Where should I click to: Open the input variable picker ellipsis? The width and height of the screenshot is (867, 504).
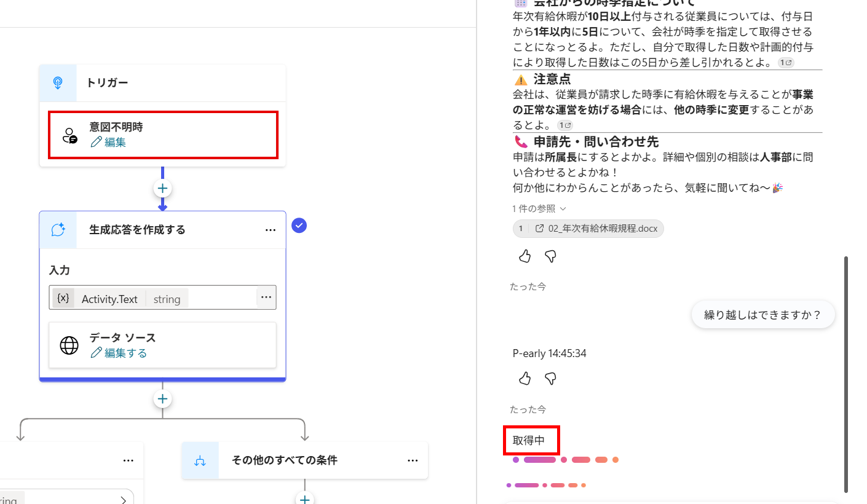266,297
